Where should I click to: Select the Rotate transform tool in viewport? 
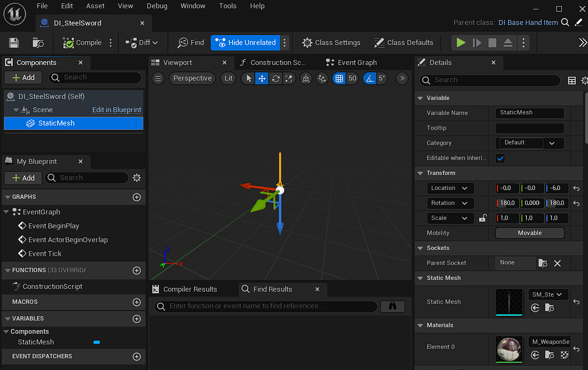coord(276,78)
